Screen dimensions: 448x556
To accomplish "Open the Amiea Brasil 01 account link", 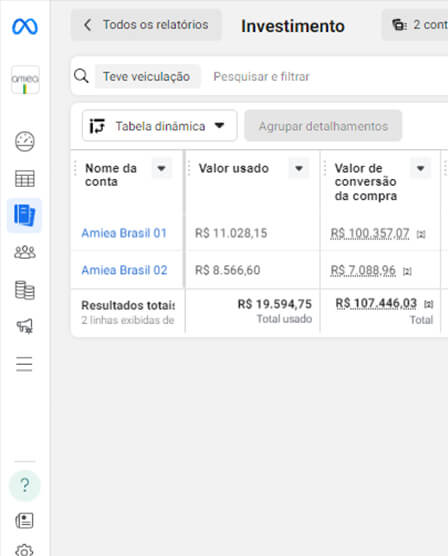I will [124, 233].
